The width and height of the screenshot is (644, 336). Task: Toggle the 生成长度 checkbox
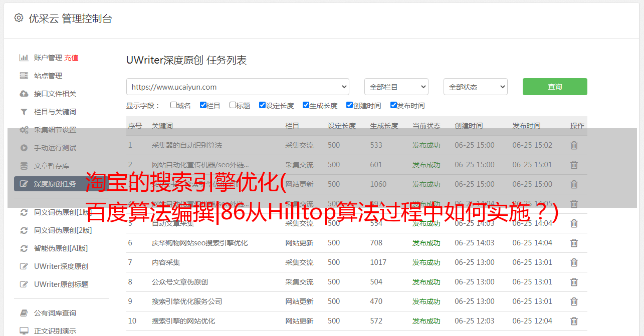coord(306,105)
